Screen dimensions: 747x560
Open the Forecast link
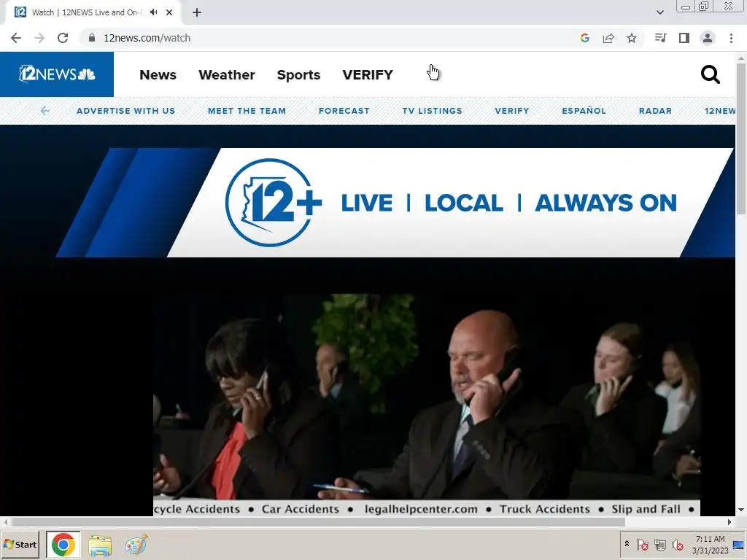pos(344,111)
